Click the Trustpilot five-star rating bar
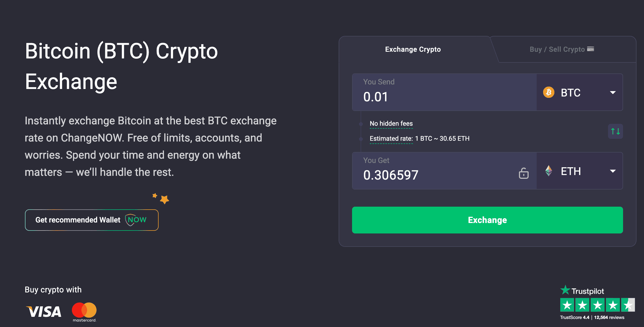644x327 pixels. pyautogui.click(x=598, y=305)
